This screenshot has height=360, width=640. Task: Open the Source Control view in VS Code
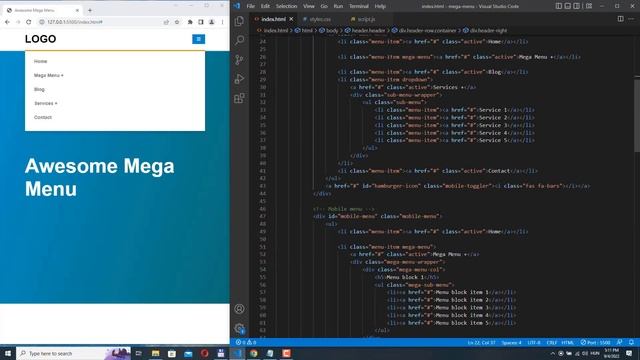click(x=240, y=60)
